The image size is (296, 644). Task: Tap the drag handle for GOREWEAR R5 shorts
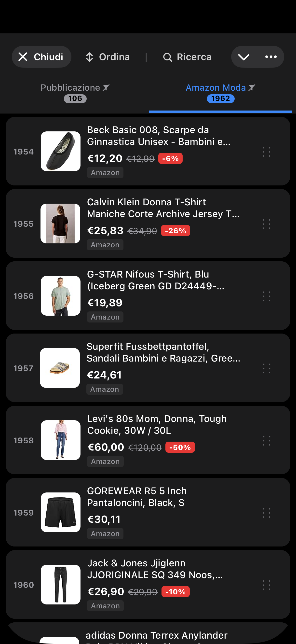(267, 513)
